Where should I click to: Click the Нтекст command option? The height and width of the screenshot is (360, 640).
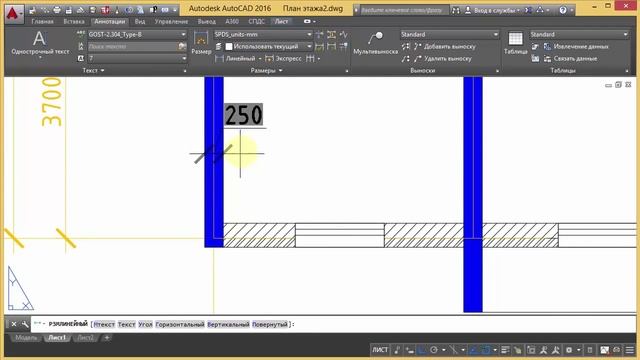[x=104, y=324]
